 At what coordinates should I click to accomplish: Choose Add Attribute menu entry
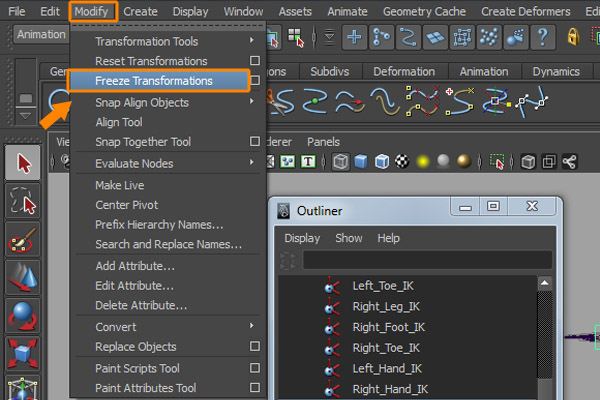[135, 266]
